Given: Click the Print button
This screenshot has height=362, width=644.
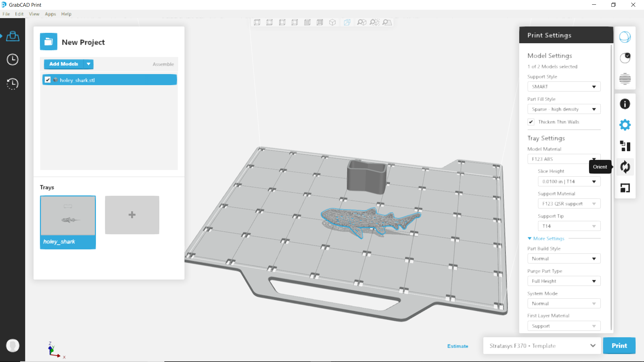Looking at the screenshot, I should coord(619,346).
